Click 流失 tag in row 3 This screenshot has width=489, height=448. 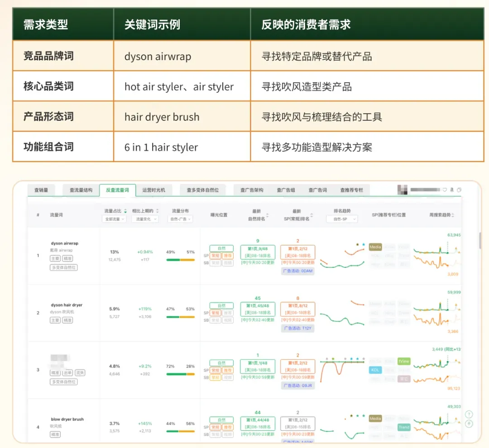click(x=80, y=373)
